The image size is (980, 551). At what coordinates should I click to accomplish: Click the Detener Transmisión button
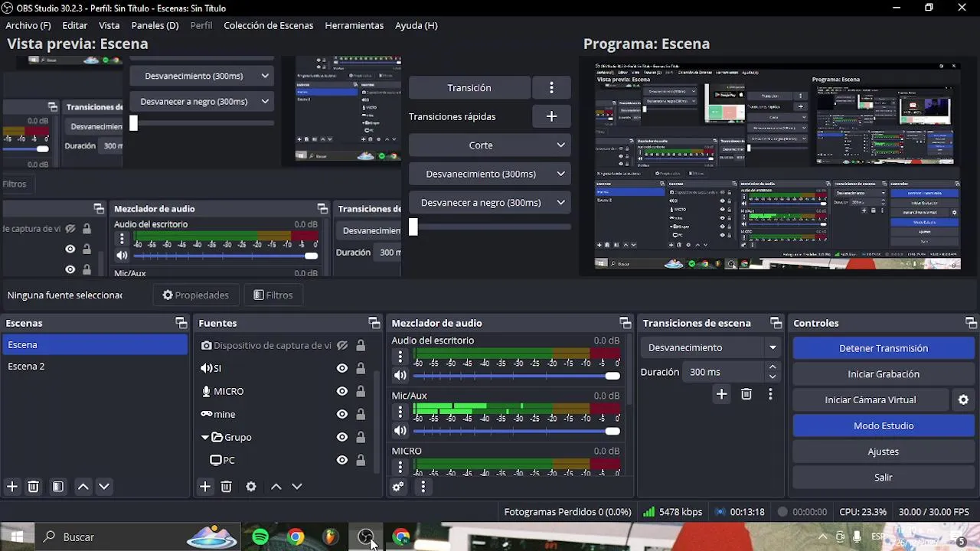click(x=884, y=348)
